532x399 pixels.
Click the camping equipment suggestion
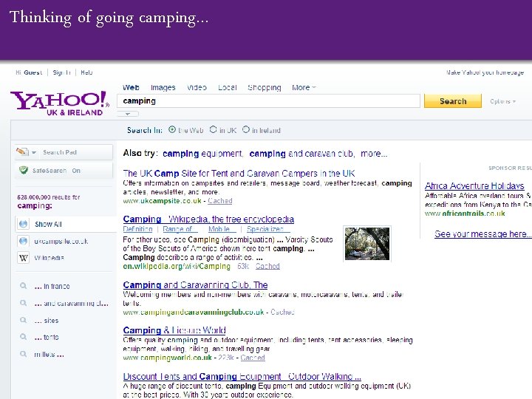point(202,154)
